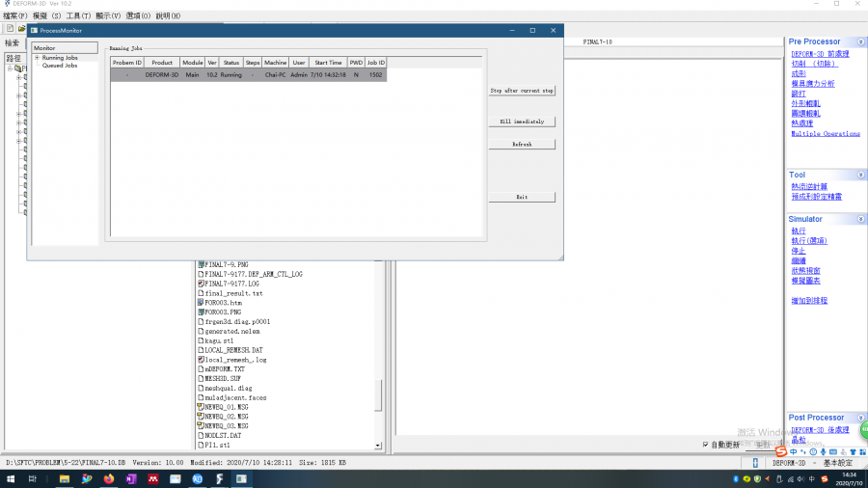Open OneNote from the Windows taskbar
This screenshot has width=868, height=488.
click(x=130, y=478)
